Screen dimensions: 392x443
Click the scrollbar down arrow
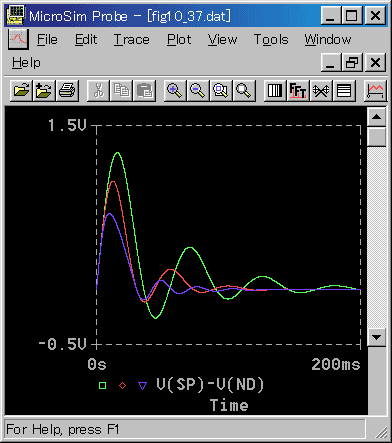(x=377, y=337)
